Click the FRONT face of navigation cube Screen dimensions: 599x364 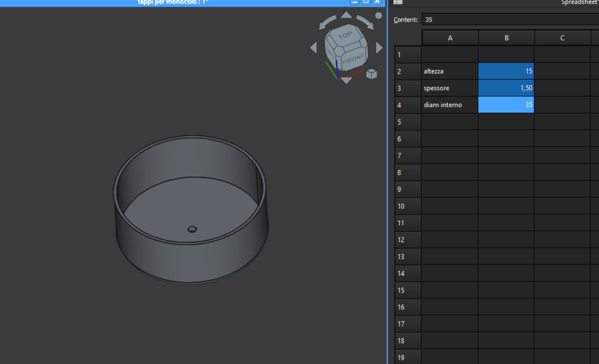[353, 59]
